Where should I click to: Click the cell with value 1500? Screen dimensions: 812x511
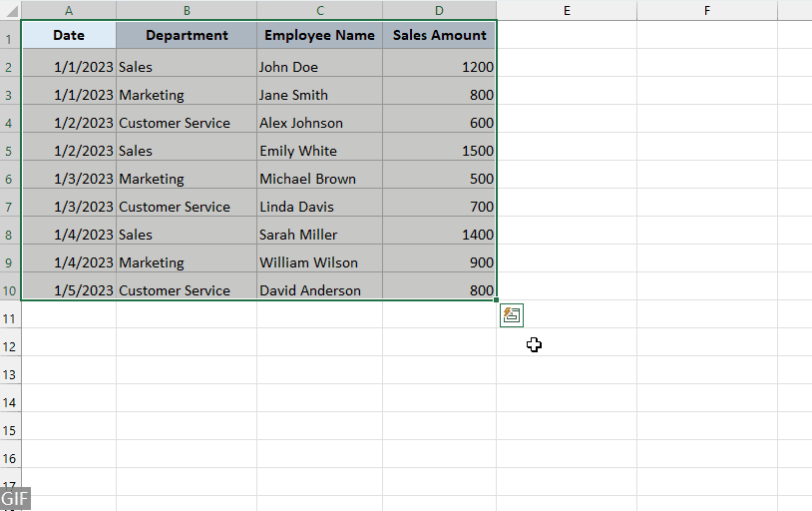[439, 151]
